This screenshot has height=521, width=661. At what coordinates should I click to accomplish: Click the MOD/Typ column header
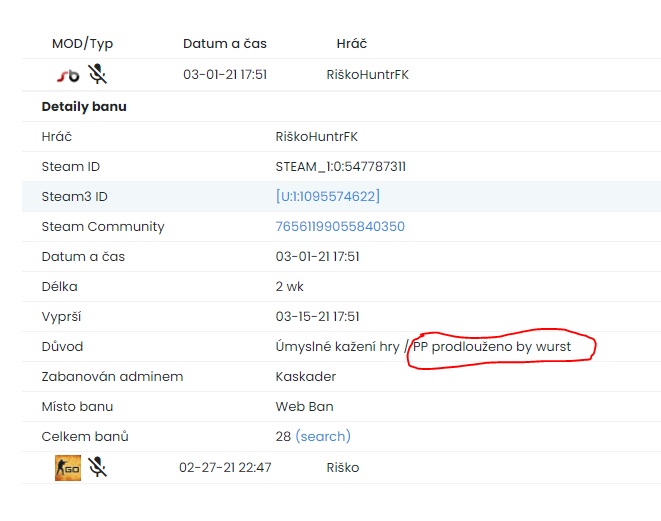[x=83, y=44]
